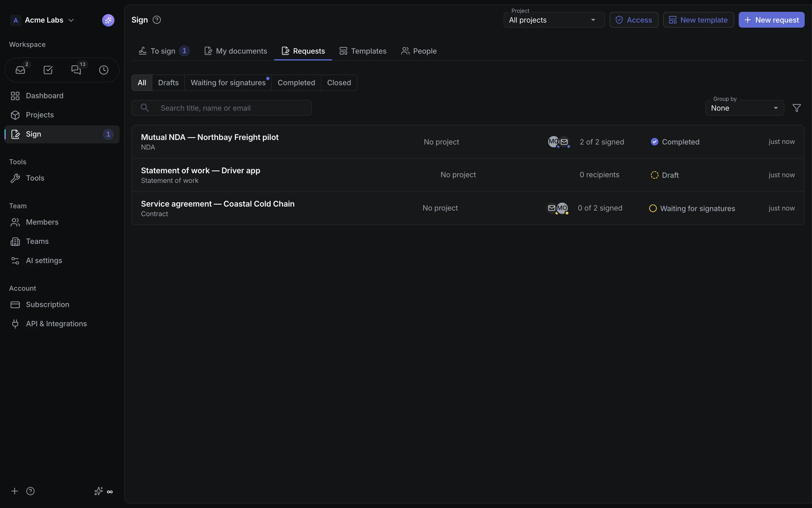Open API & Integrations in the sidebar

click(x=62, y=323)
